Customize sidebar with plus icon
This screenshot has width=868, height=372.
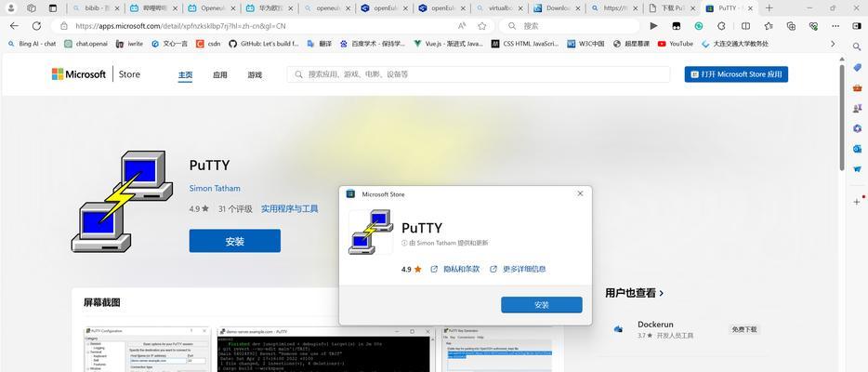coord(857,202)
